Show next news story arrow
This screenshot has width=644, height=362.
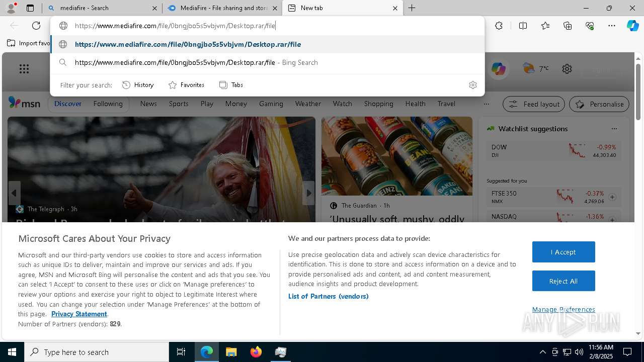(308, 193)
